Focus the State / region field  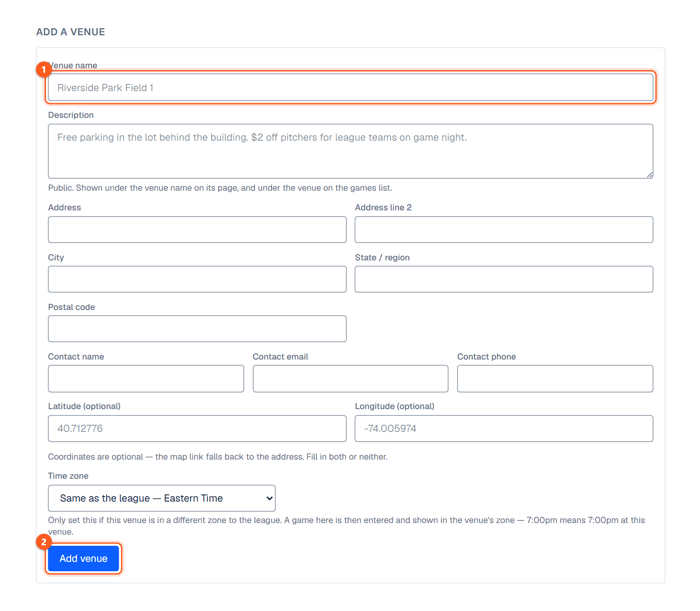(x=504, y=279)
